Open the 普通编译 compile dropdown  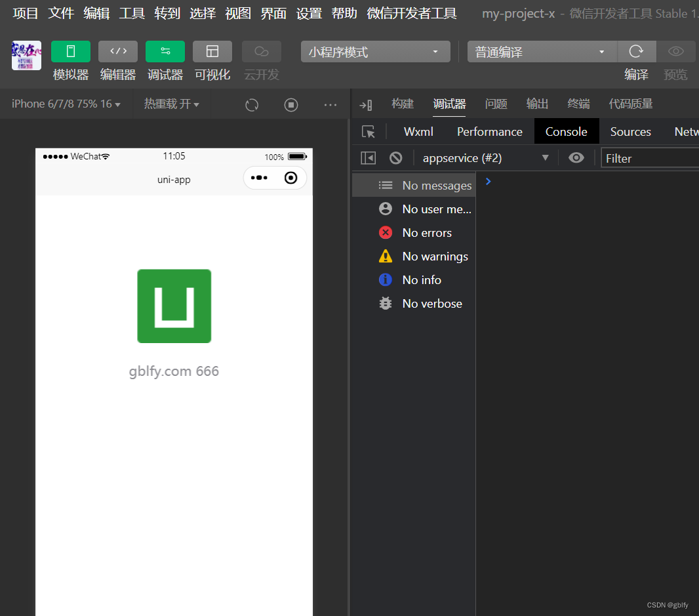coord(541,51)
